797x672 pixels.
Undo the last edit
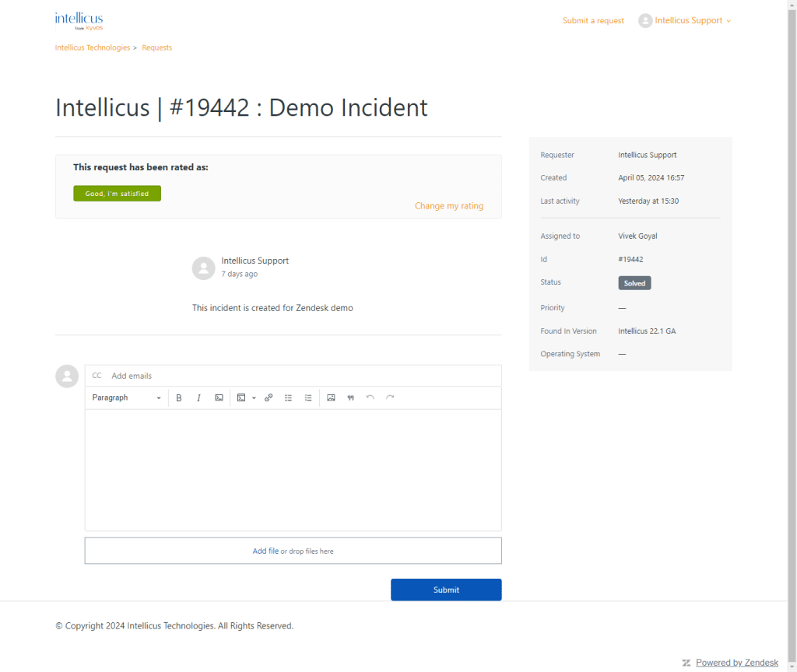370,397
